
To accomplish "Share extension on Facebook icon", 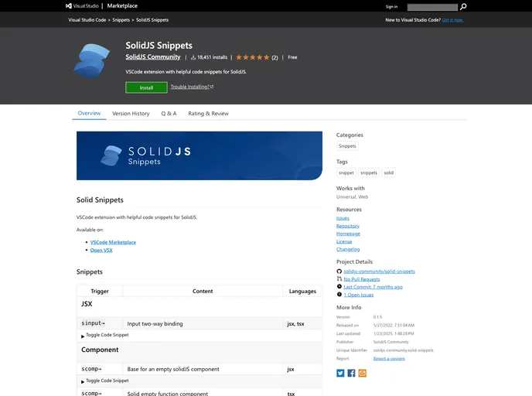I will pos(351,374).
